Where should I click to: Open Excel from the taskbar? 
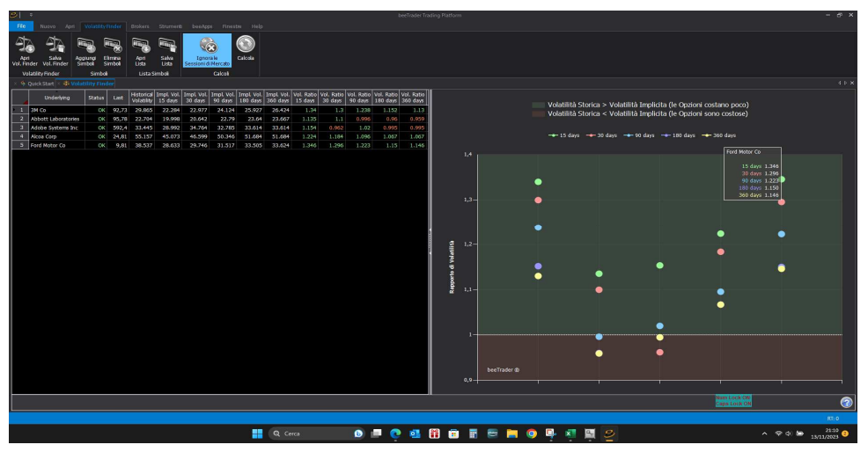570,434
